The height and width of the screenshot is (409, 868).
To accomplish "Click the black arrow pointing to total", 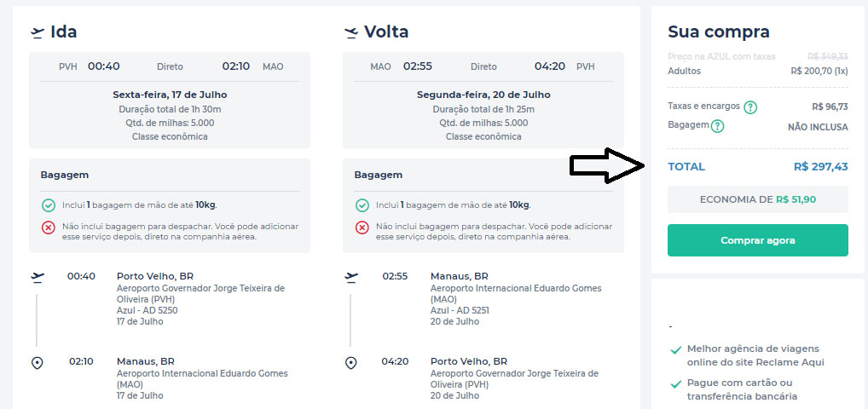I will click(x=607, y=165).
